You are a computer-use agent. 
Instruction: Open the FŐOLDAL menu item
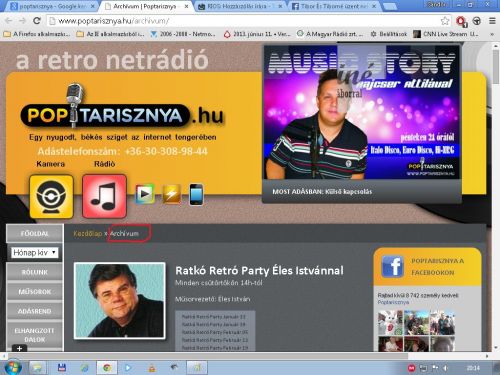34,233
